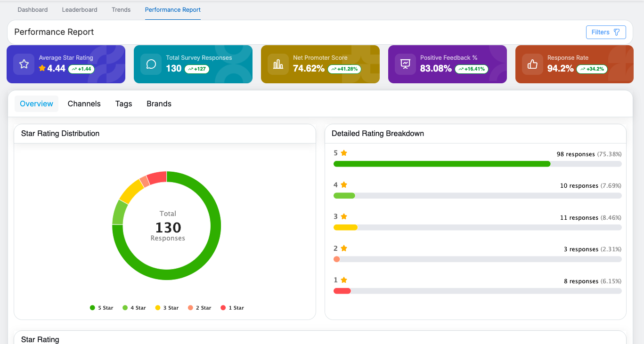644x344 pixels.
Task: Open the Filters panel
Action: (x=605, y=32)
